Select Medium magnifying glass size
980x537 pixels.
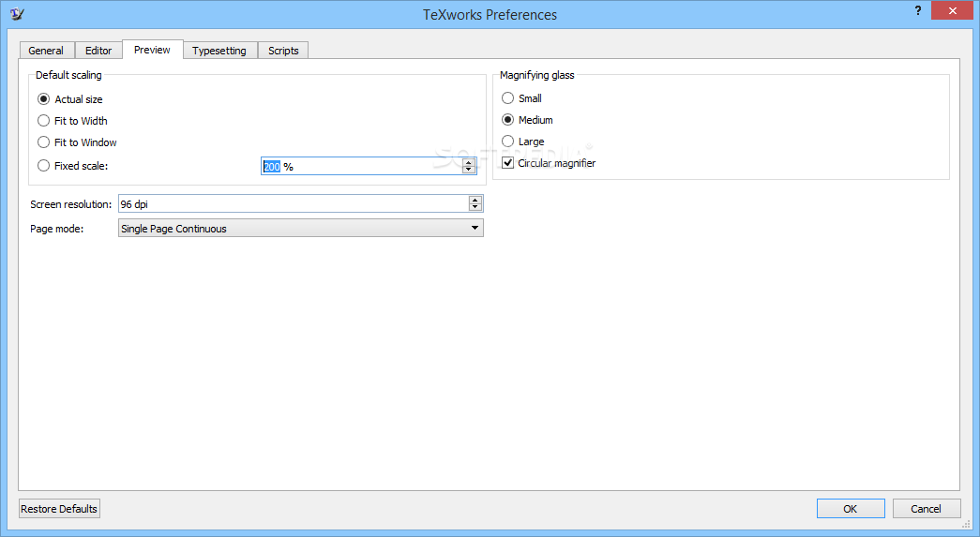click(x=527, y=120)
